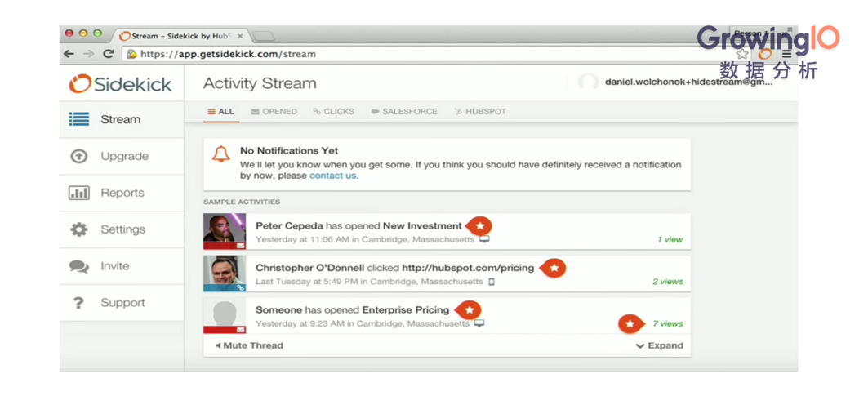Image resolution: width=868 pixels, height=396 pixels.
Task: Click the '2 views' count
Action: (668, 282)
